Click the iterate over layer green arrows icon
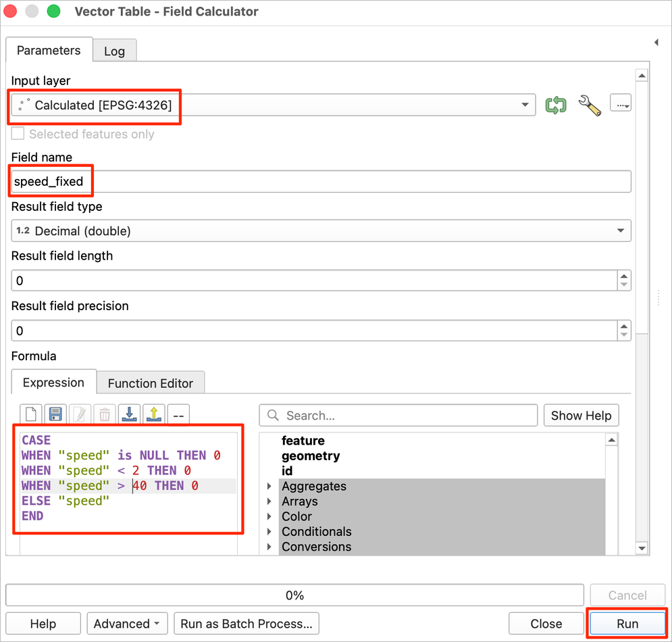The image size is (672, 642). coord(555,105)
